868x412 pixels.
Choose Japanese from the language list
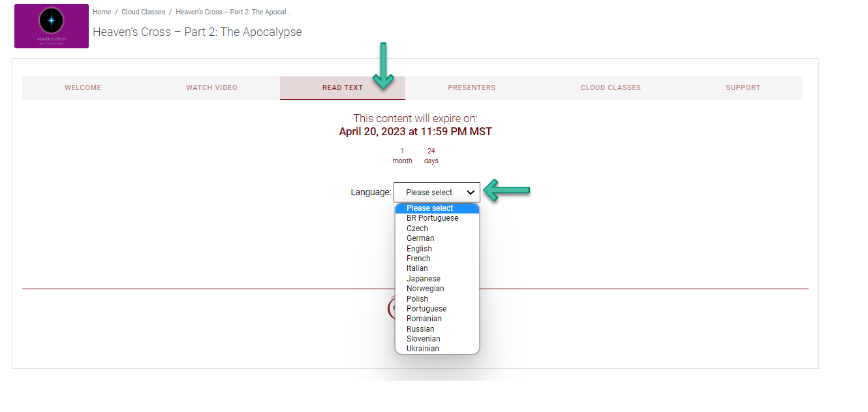(437, 279)
